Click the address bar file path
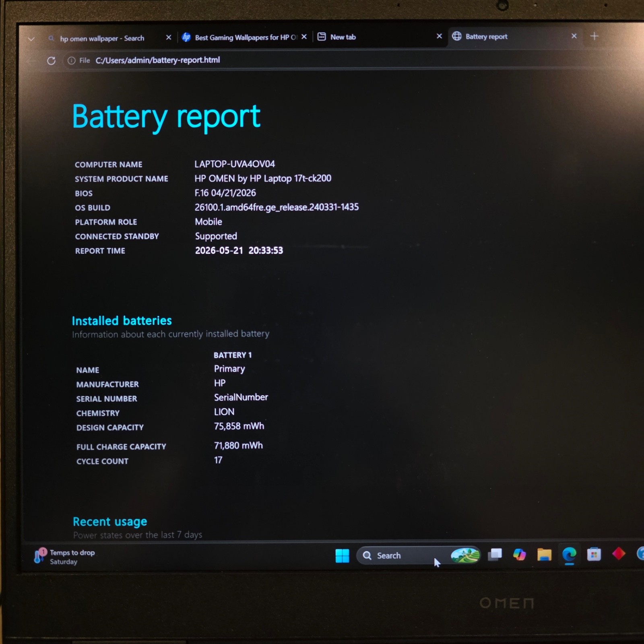This screenshot has height=644, width=644. [158, 60]
